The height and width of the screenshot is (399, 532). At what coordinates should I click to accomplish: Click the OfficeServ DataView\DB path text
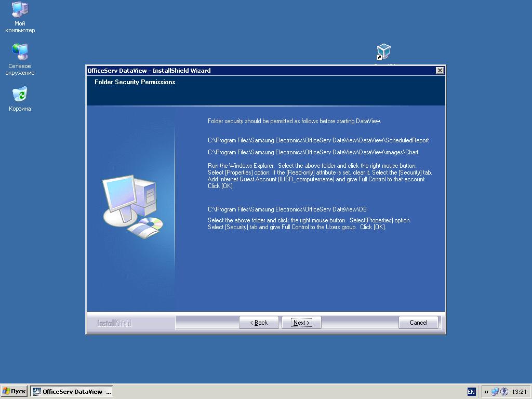pyautogui.click(x=287, y=209)
